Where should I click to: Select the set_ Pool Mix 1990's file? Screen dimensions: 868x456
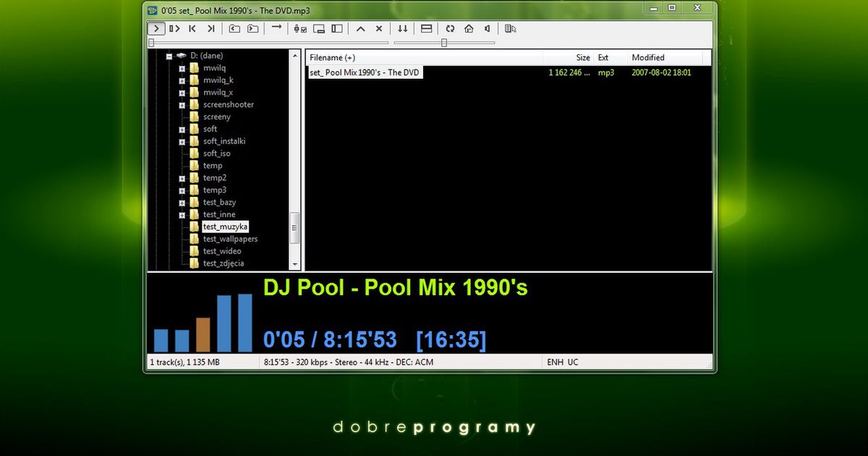coord(365,72)
